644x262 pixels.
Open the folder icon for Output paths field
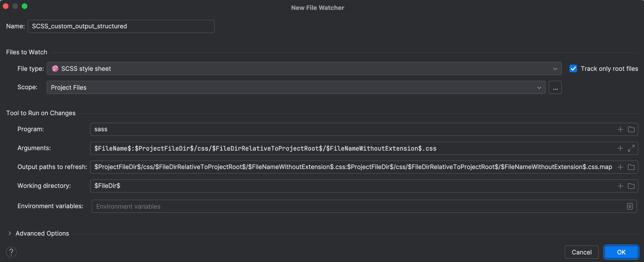coord(631,167)
